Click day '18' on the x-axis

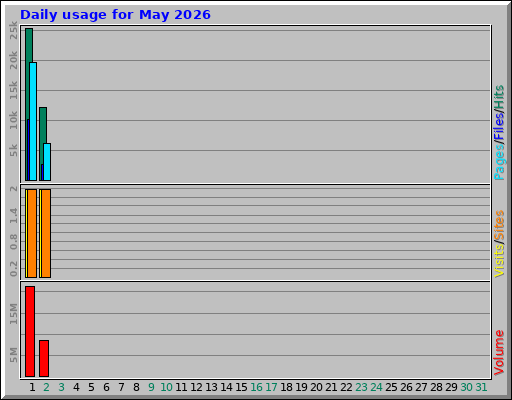(286, 387)
